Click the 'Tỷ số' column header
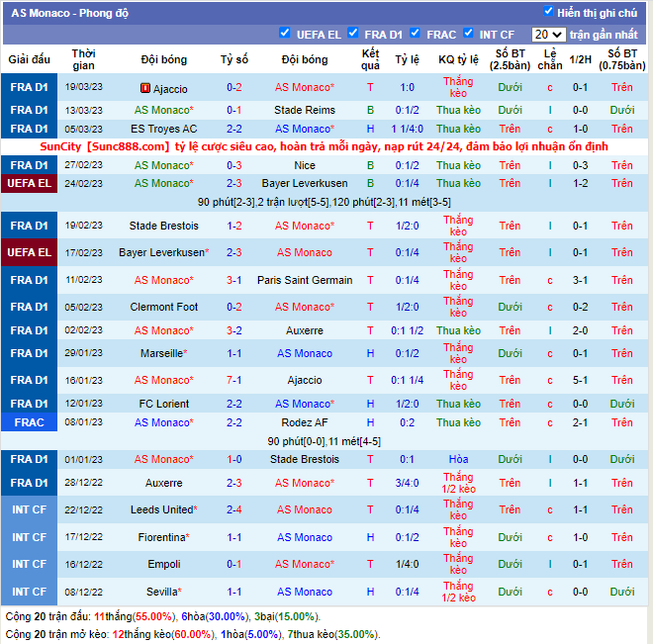653x644 pixels. click(234, 59)
